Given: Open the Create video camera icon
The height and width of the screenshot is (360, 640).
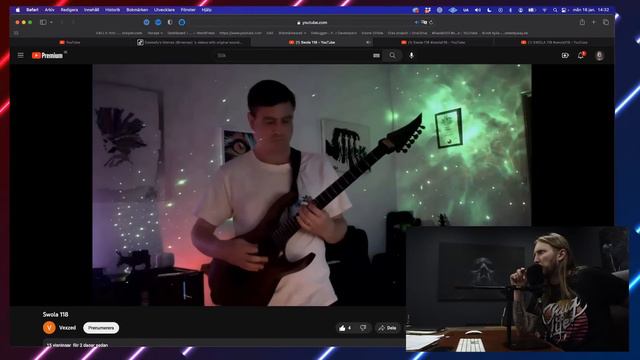Looking at the screenshot, I should pos(565,56).
